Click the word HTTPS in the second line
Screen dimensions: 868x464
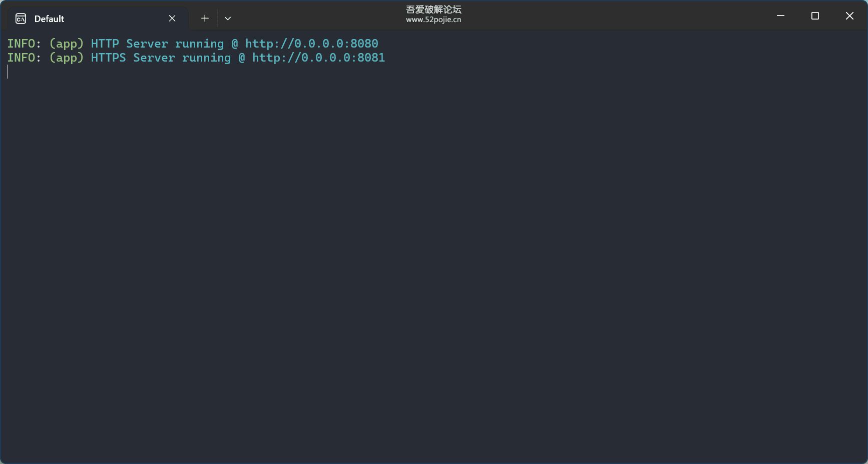click(x=108, y=58)
